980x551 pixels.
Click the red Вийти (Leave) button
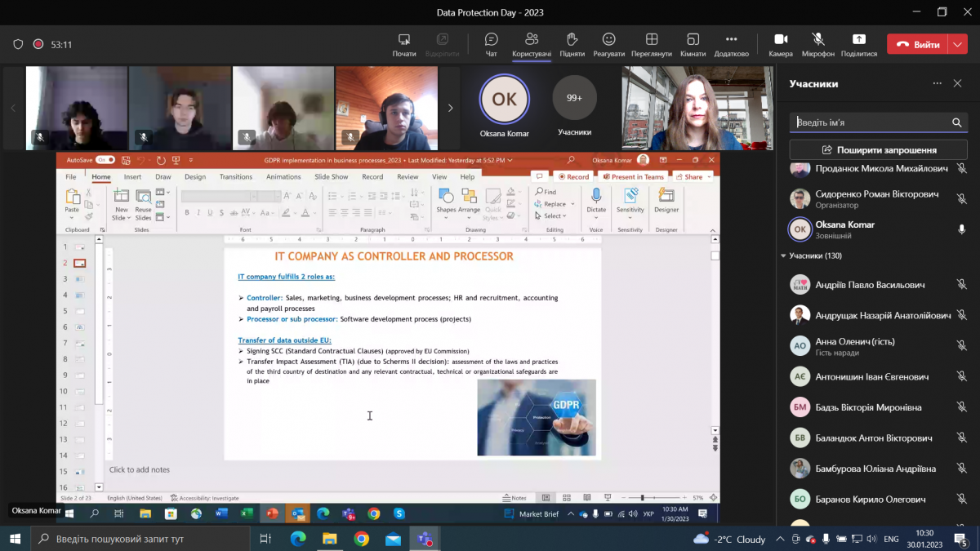point(918,45)
